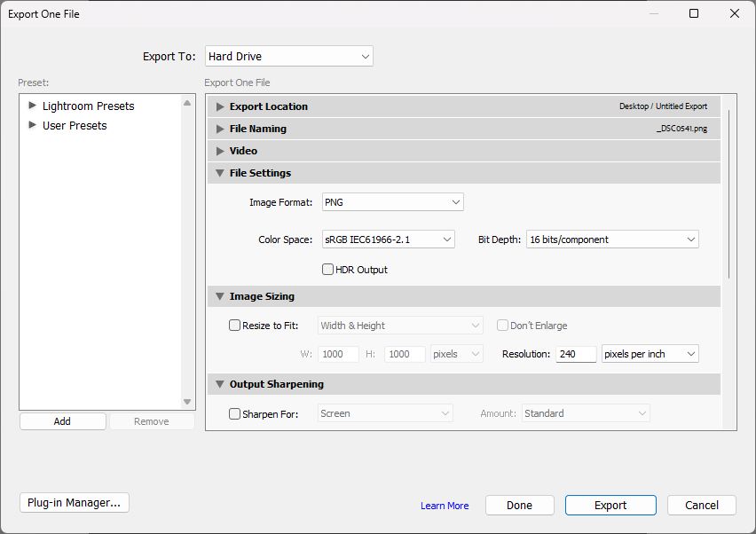Click the preset list scroll up arrow
This screenshot has width=756, height=534.
point(187,103)
